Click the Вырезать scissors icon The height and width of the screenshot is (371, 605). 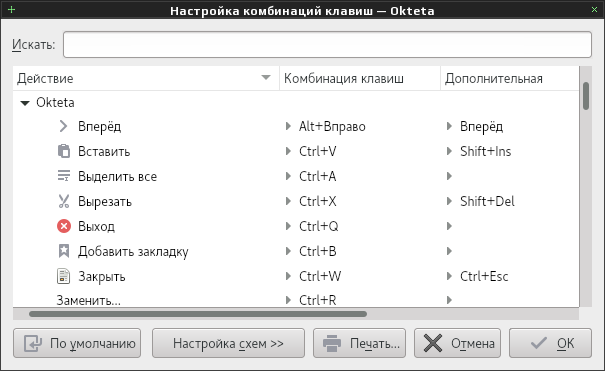[64, 201]
